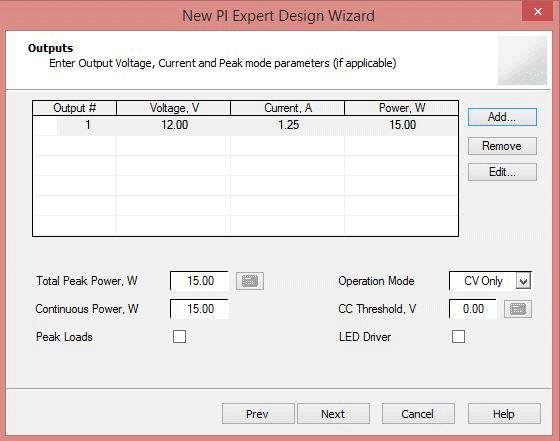Focus the CC Threshold input field
The image size is (560, 441).
coord(473,309)
